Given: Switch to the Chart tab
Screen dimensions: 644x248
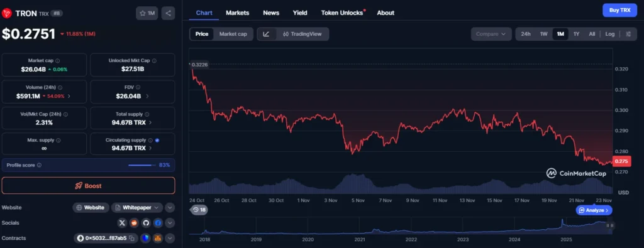Looking at the screenshot, I should [x=204, y=13].
